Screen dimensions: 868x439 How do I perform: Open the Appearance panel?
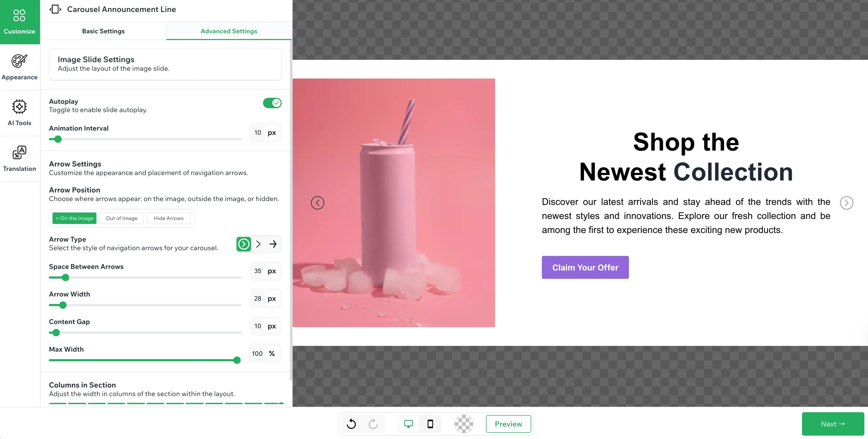pos(19,67)
